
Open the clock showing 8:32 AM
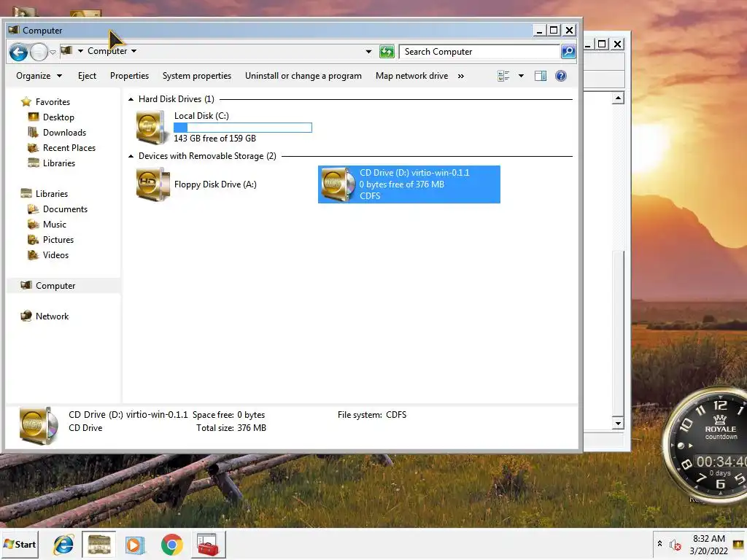click(x=709, y=545)
